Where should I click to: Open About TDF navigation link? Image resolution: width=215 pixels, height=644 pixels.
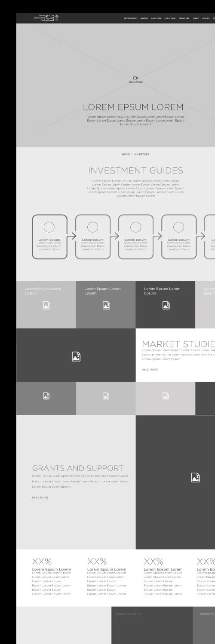(x=184, y=18)
